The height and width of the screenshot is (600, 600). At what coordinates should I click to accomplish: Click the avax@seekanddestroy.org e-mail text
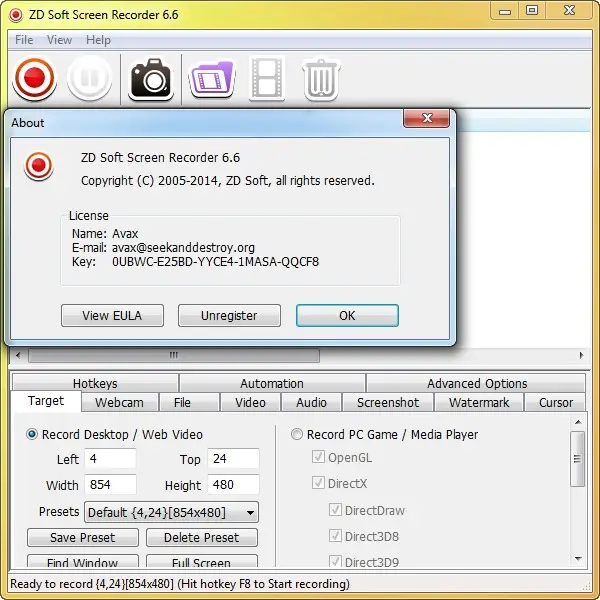tap(183, 248)
